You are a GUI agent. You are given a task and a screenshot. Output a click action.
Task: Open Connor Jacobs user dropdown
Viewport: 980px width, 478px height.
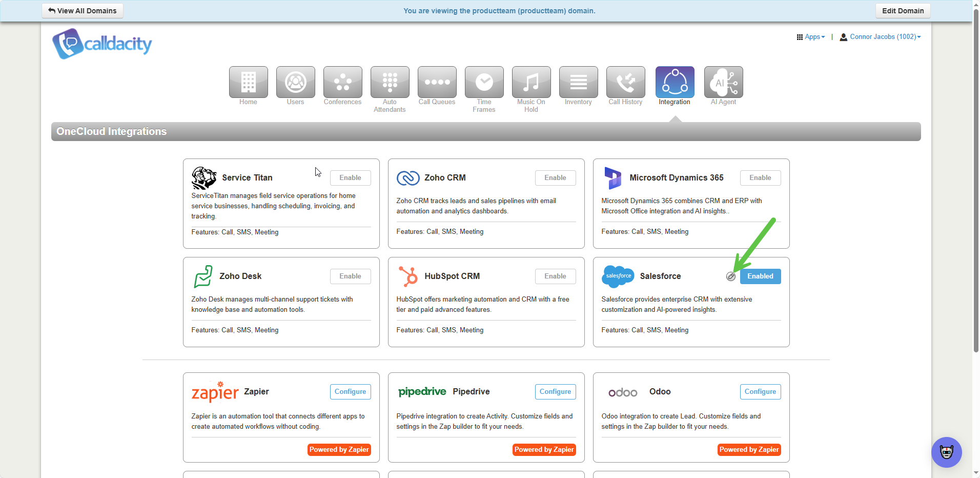881,37
